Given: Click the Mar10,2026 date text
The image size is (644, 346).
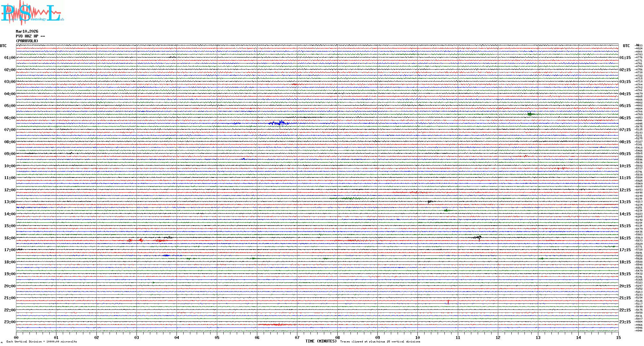Looking at the screenshot, I should tap(27, 31).
